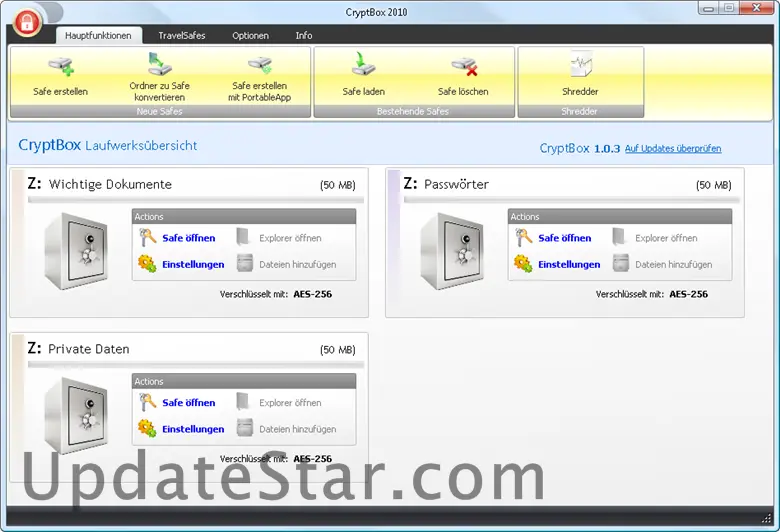Open the Optionen tab
Viewport: 780px width, 532px height.
(250, 35)
